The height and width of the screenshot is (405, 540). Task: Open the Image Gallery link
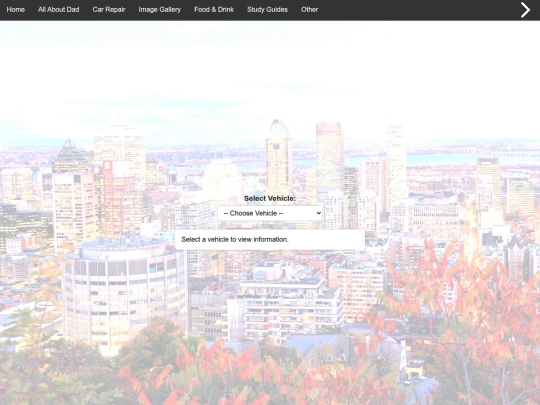(x=160, y=10)
